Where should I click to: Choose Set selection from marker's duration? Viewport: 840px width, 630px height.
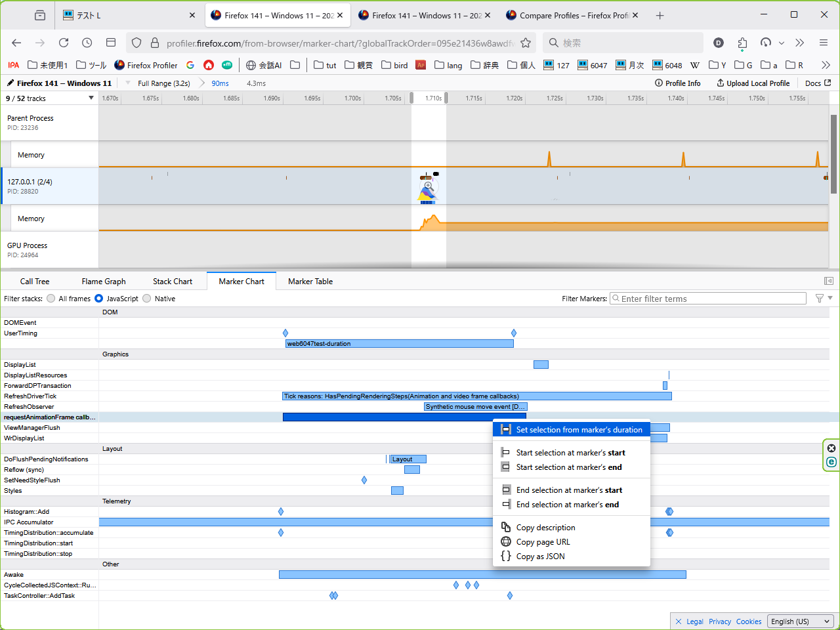click(572, 430)
